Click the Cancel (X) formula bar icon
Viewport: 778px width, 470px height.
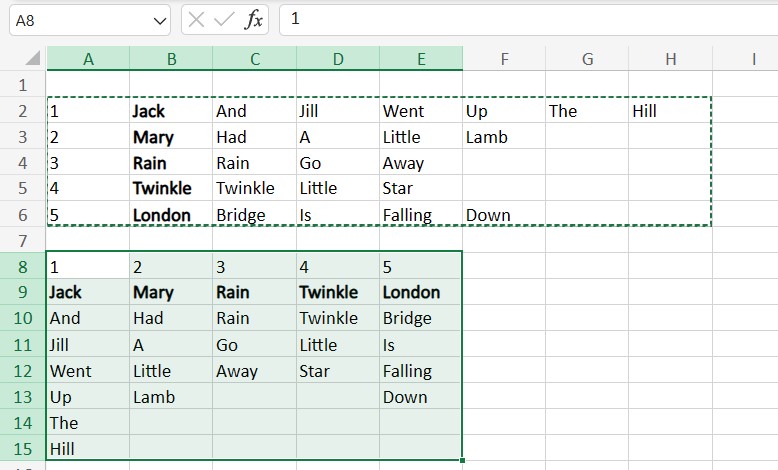[196, 20]
